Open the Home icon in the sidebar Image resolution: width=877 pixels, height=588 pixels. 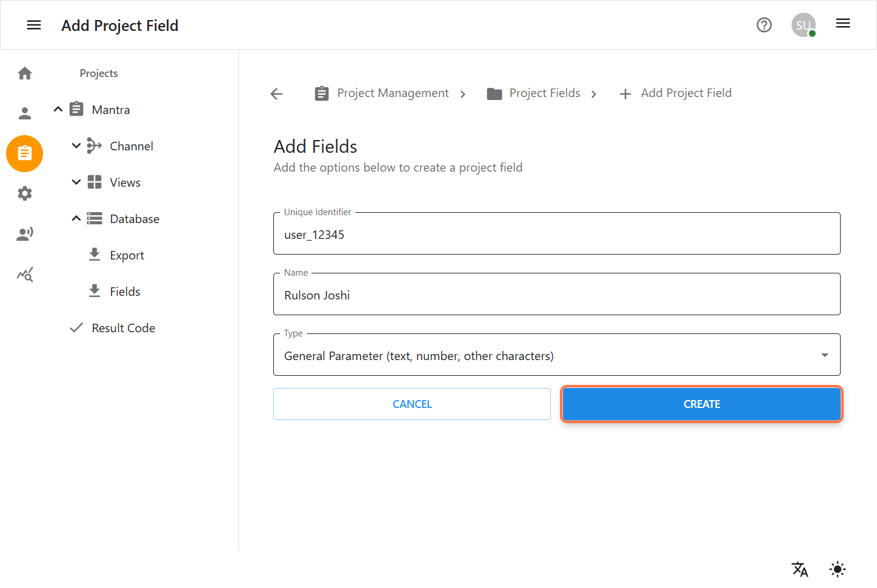24,73
